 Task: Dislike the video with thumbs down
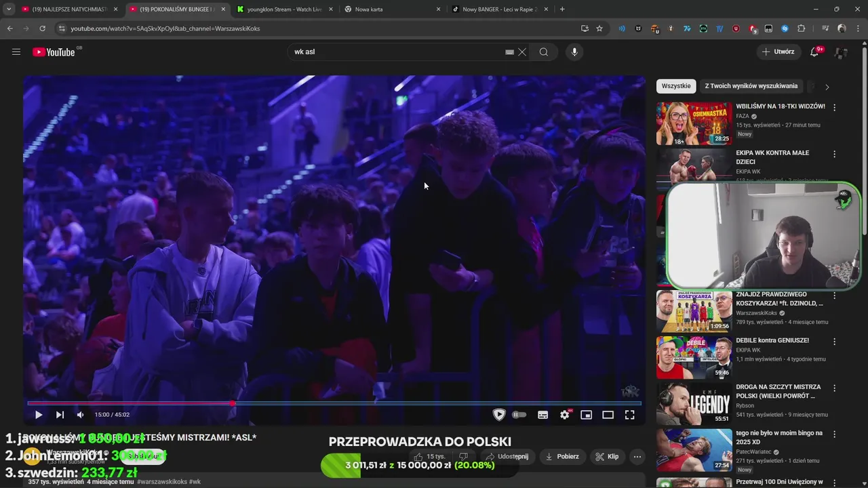464,457
